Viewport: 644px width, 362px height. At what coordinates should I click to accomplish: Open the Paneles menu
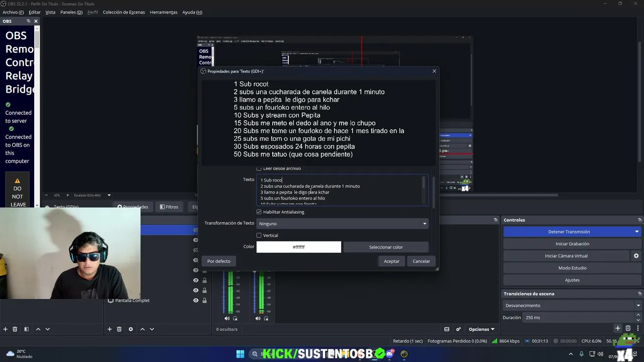(71, 12)
